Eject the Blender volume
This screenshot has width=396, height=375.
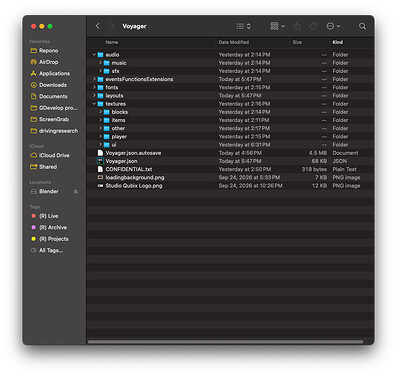(x=76, y=192)
